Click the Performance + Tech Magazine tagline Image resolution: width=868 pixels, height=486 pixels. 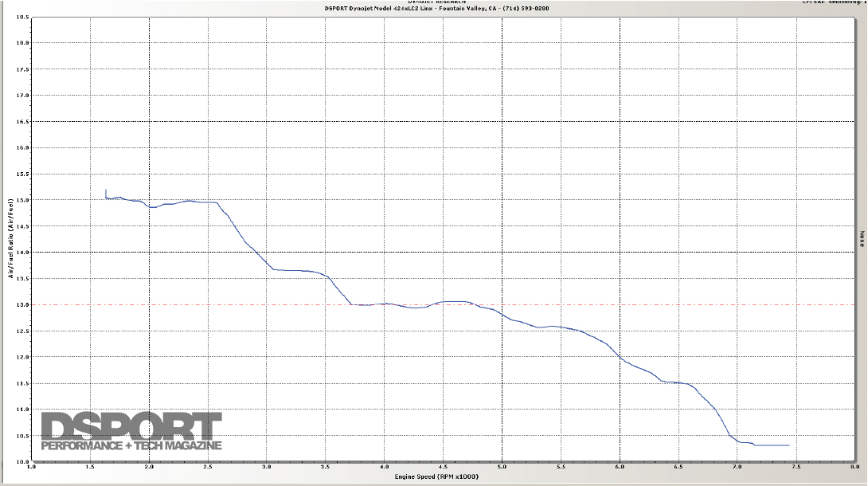(x=131, y=445)
